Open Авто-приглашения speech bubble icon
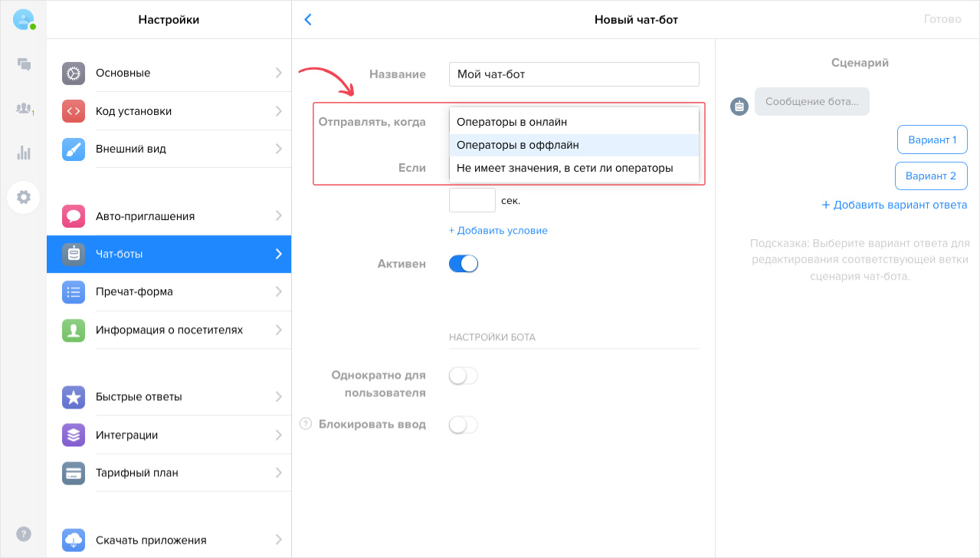 [73, 215]
